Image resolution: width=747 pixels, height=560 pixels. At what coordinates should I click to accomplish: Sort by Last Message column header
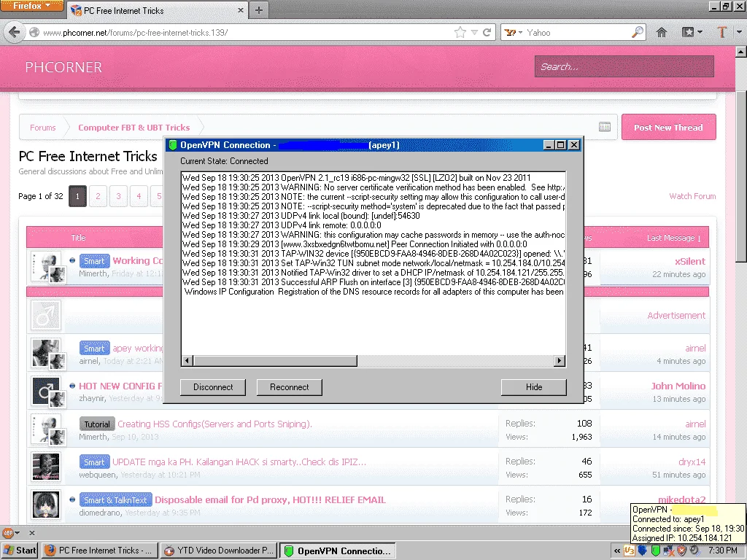[x=673, y=238]
